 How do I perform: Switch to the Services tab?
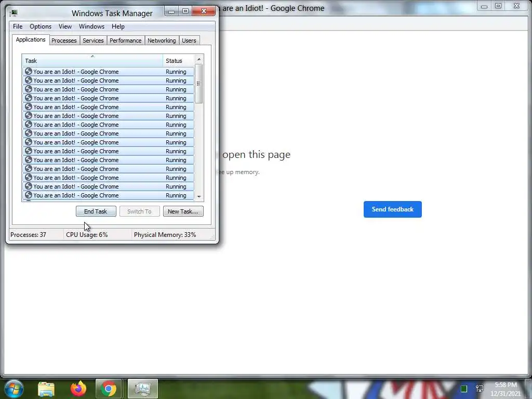93,41
